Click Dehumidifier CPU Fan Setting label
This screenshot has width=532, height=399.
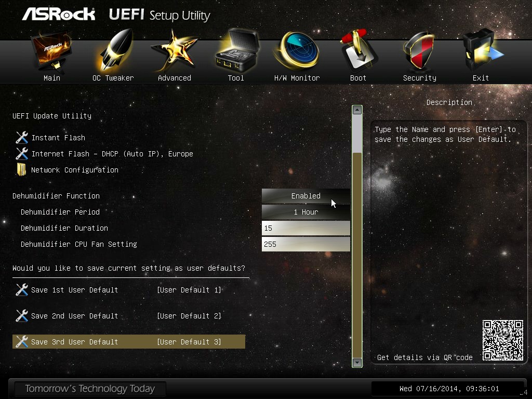(x=79, y=244)
